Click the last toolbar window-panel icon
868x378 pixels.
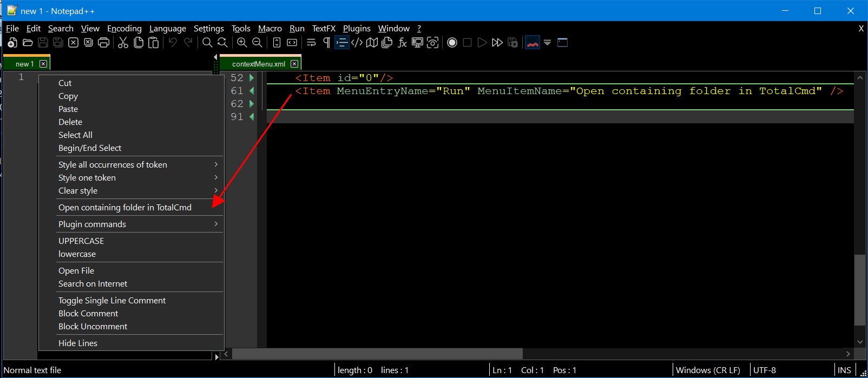tap(562, 43)
